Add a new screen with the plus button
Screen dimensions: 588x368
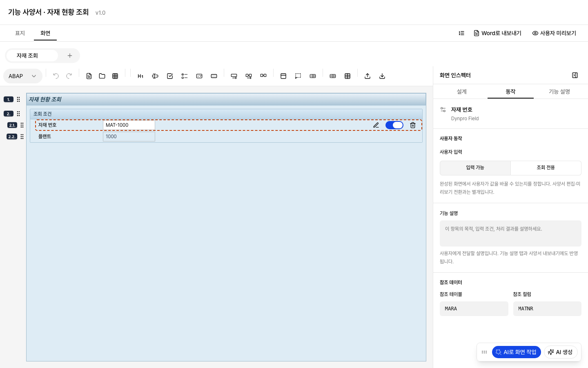point(70,56)
